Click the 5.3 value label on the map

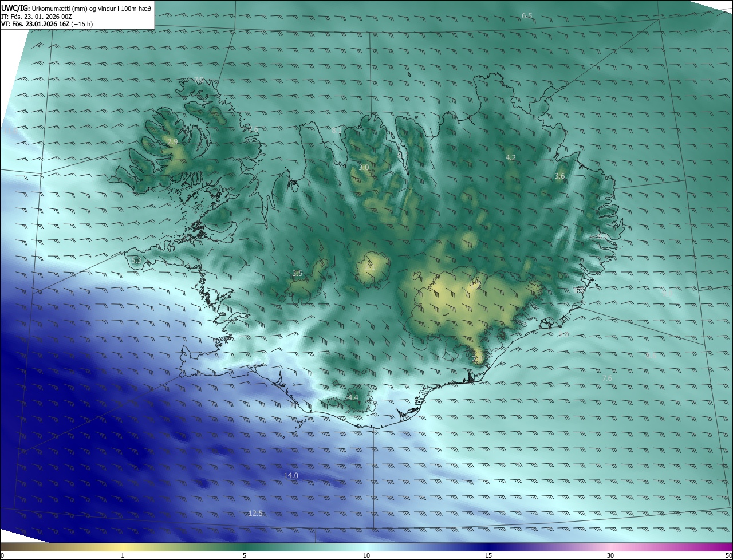point(136,261)
